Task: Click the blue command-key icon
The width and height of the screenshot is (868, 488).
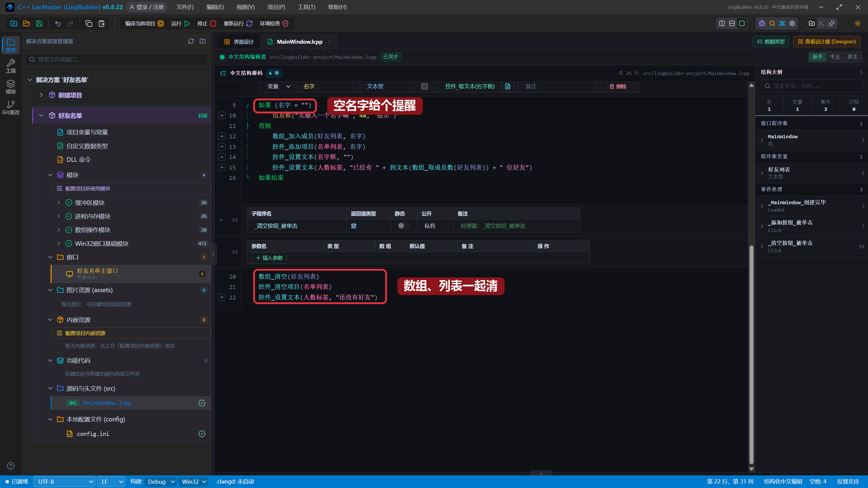Action: coord(782,23)
